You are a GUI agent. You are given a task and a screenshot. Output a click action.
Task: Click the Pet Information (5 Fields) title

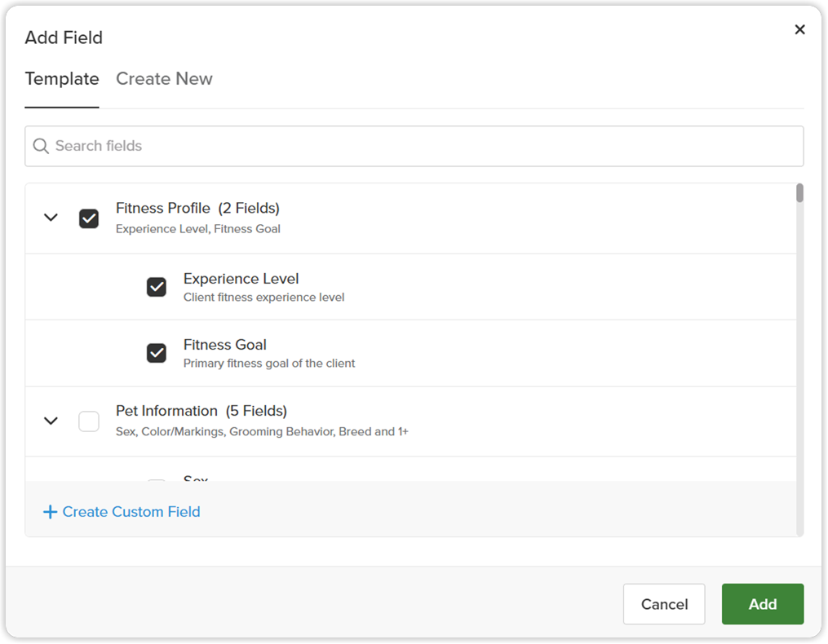tap(201, 411)
